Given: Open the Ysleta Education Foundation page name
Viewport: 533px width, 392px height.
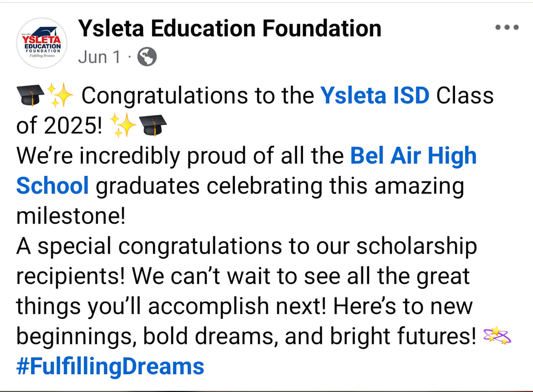Looking at the screenshot, I should tap(229, 28).
